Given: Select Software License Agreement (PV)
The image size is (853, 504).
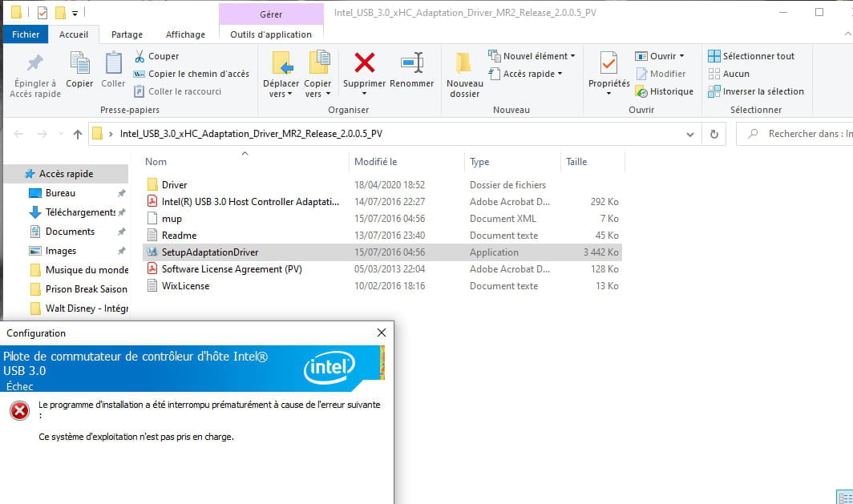Looking at the screenshot, I should click(x=232, y=269).
